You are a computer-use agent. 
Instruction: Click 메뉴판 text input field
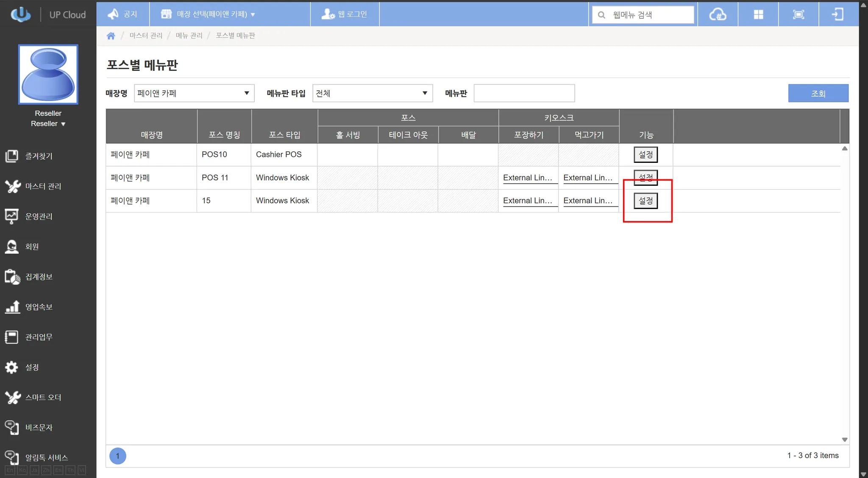[524, 93]
